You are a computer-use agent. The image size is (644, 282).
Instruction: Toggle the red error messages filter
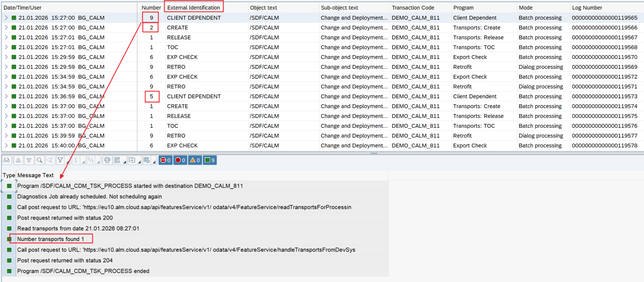(x=180, y=160)
